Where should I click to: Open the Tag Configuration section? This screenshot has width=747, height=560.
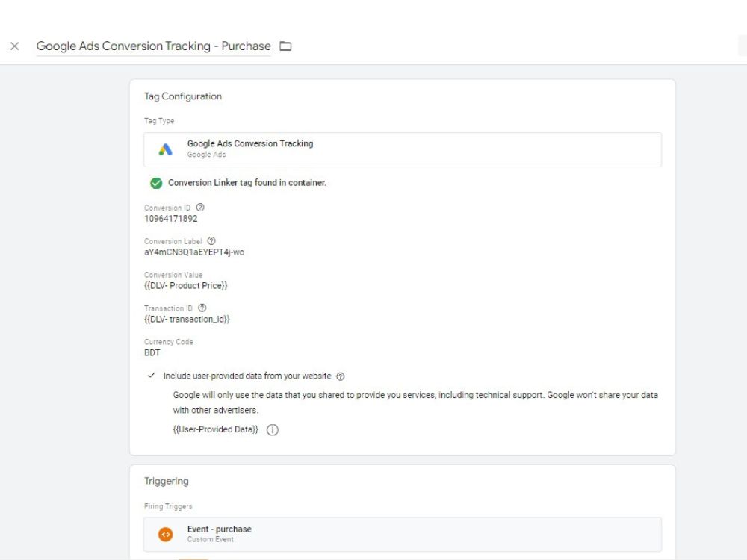pyautogui.click(x=182, y=96)
